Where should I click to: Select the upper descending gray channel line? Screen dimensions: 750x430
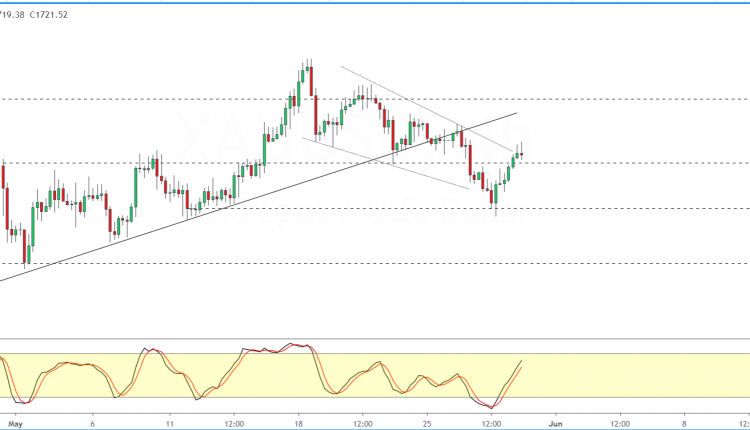coord(427,109)
